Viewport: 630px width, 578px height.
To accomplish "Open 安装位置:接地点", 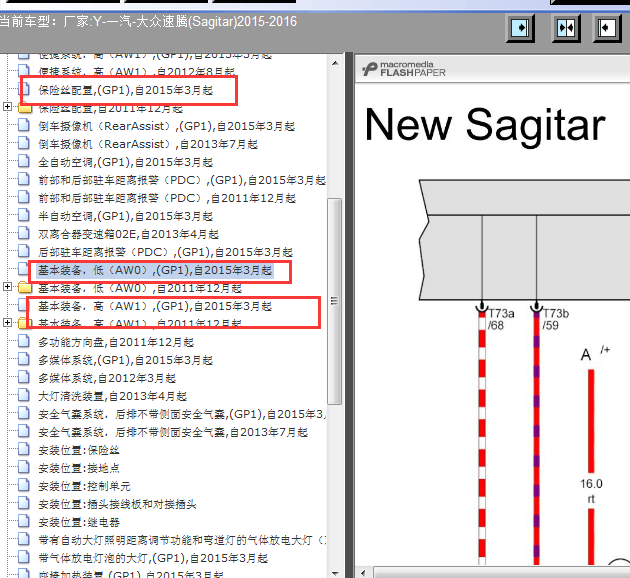I will (x=79, y=468).
